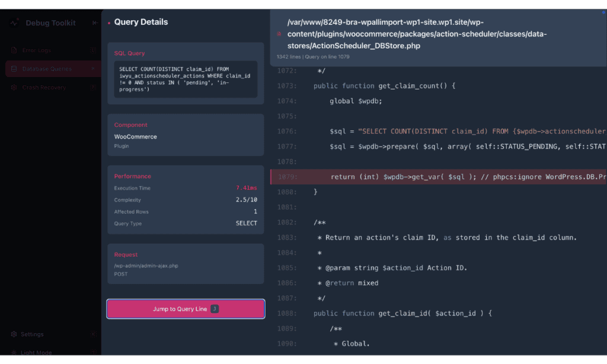
Task: Click the Query Details heading
Action: (141, 22)
